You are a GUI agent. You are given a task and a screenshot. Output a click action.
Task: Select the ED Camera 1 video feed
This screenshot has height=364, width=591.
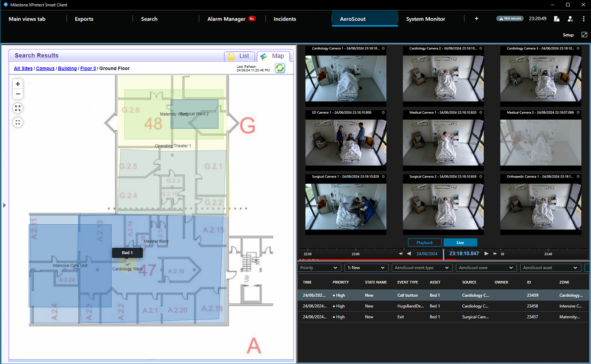coord(346,140)
